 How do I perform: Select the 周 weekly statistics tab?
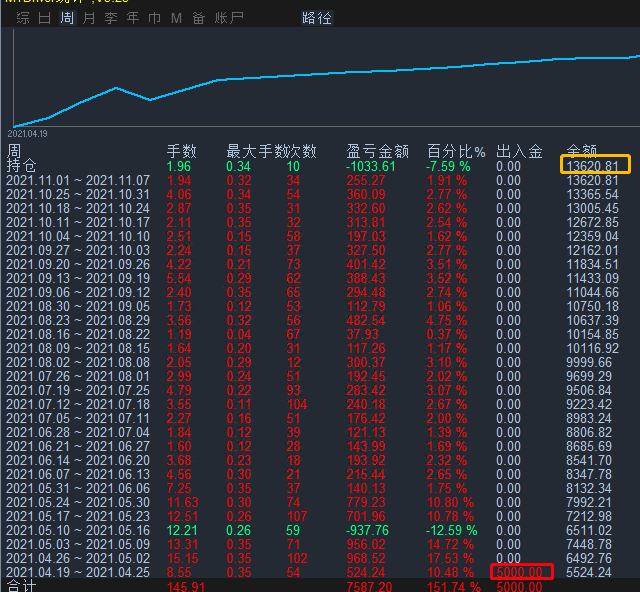pyautogui.click(x=67, y=18)
